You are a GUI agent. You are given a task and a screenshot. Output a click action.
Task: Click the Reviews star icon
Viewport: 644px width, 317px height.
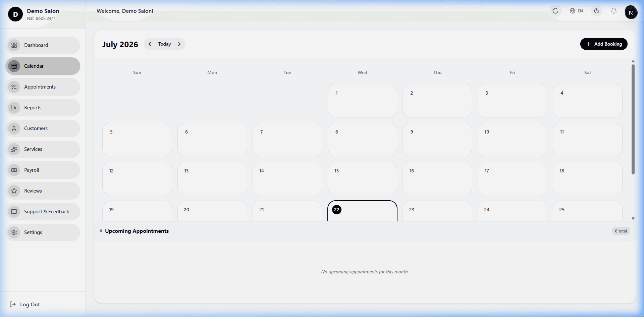[x=14, y=191]
